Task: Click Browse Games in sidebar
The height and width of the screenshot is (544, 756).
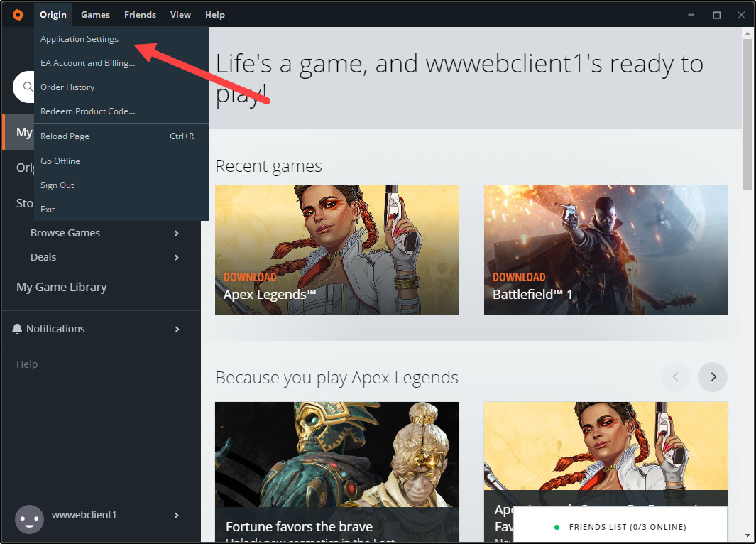Action: (65, 233)
